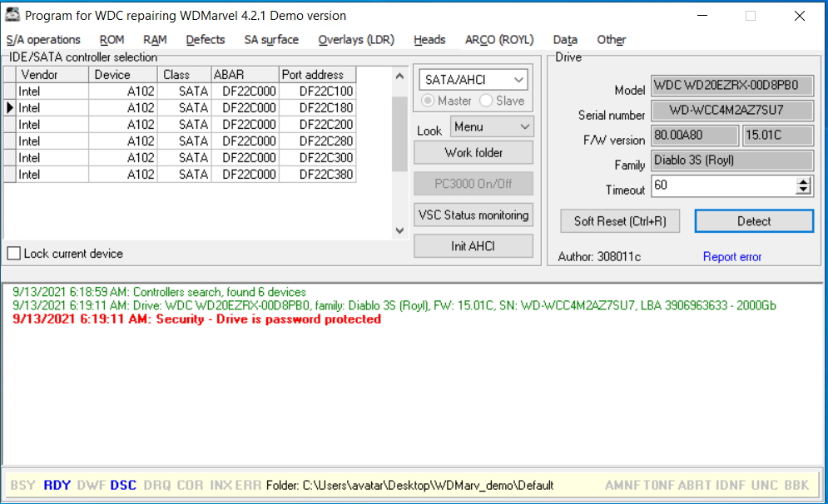828x504 pixels.
Task: Increase Timeout with the up stepper arrow
Action: point(803,181)
